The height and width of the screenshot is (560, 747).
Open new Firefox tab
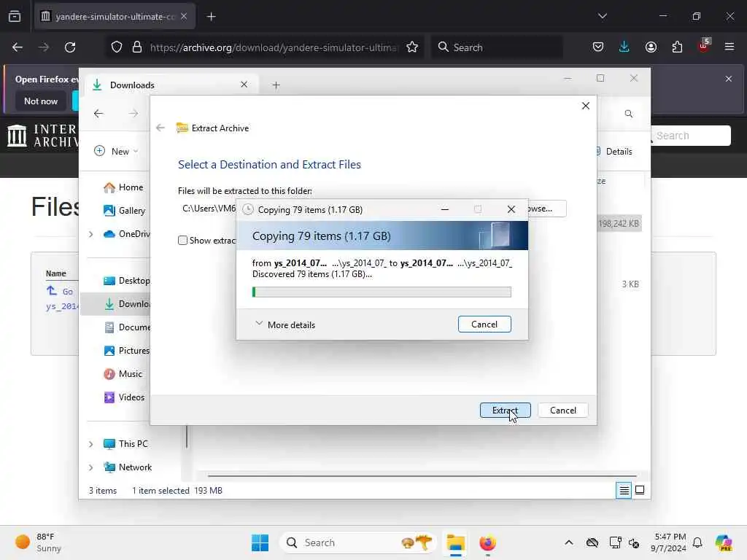211,17
